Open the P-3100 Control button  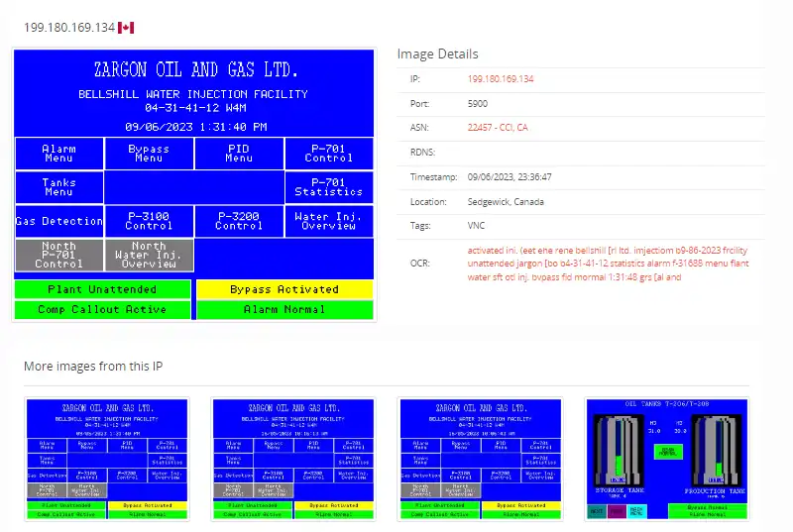[149, 221]
